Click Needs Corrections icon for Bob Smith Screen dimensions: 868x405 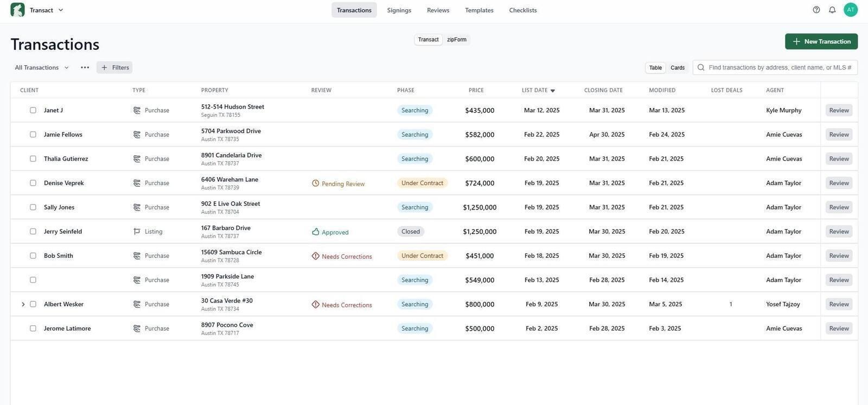tap(316, 256)
